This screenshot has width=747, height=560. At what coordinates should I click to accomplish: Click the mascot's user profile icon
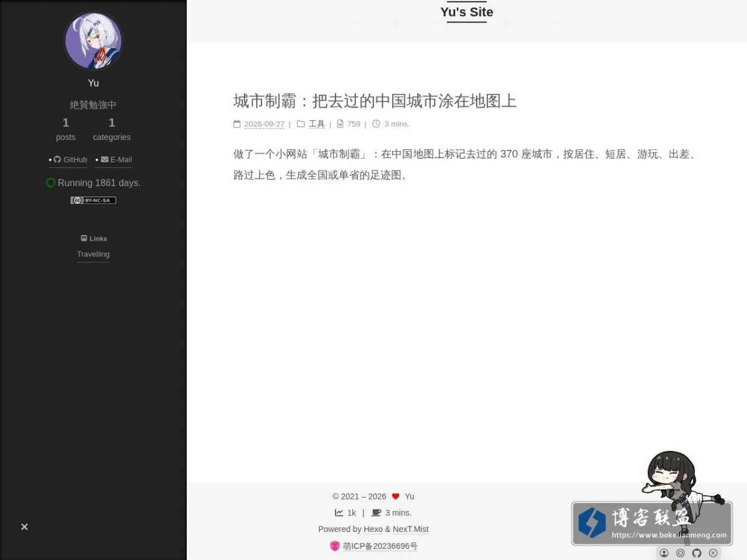click(664, 553)
